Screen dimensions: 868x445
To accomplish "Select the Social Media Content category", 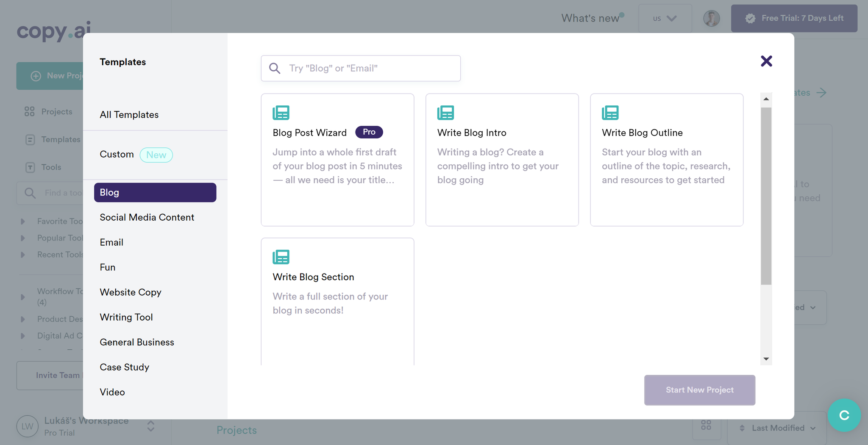I will tap(147, 217).
